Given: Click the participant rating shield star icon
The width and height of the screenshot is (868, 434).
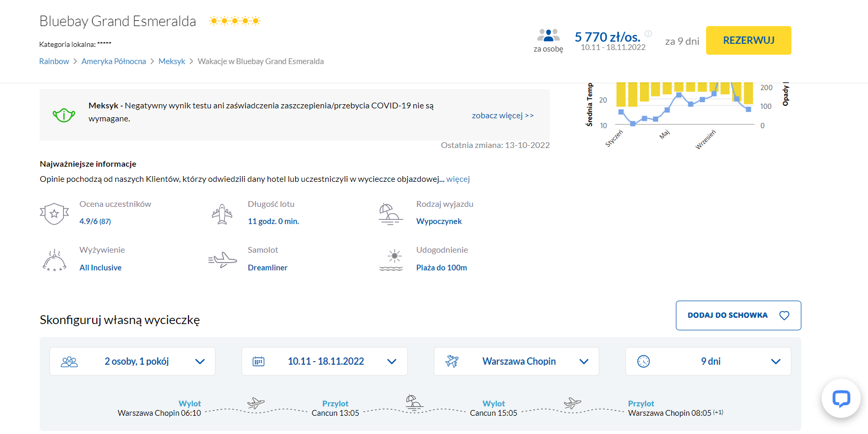Looking at the screenshot, I should coord(54,214).
